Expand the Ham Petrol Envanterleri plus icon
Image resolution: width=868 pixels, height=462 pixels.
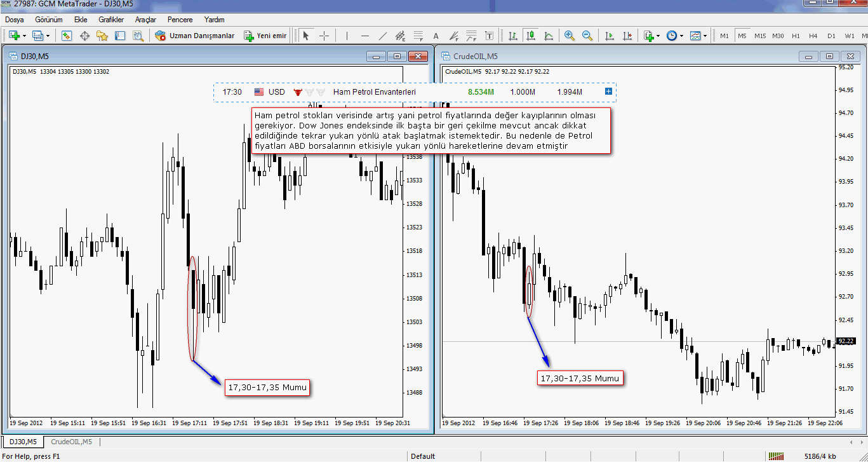click(608, 92)
